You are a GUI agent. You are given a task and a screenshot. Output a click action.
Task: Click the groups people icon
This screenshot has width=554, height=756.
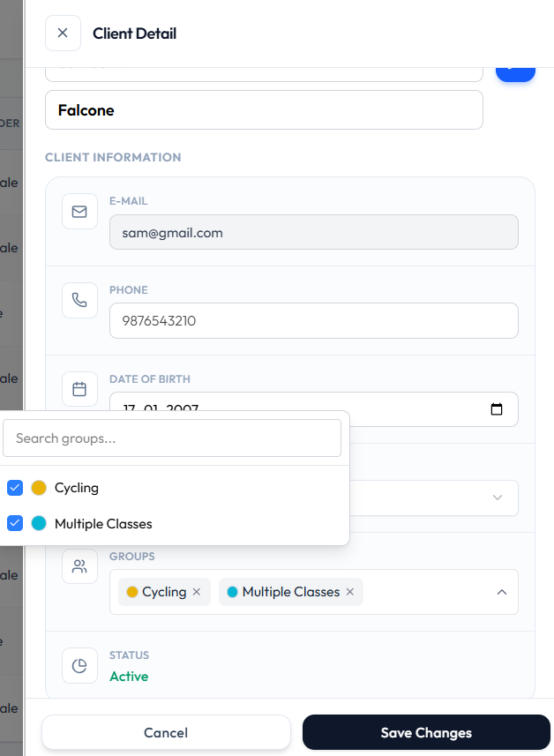tap(79, 566)
